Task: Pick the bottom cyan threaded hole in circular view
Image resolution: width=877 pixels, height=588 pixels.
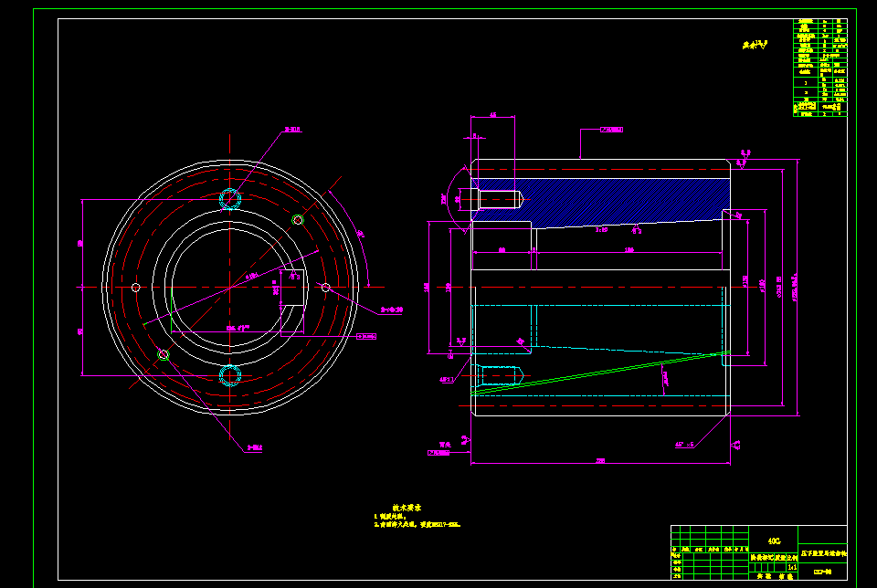Action: click(x=230, y=375)
